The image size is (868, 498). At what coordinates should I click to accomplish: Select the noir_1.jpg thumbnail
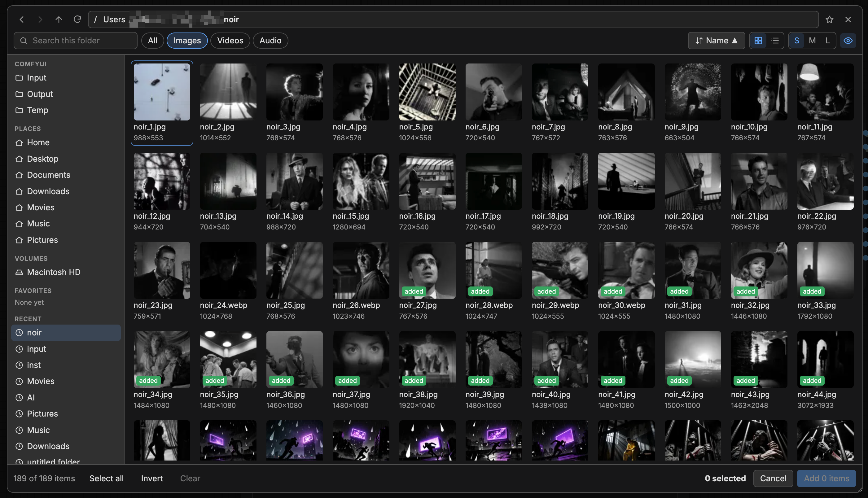pos(162,92)
